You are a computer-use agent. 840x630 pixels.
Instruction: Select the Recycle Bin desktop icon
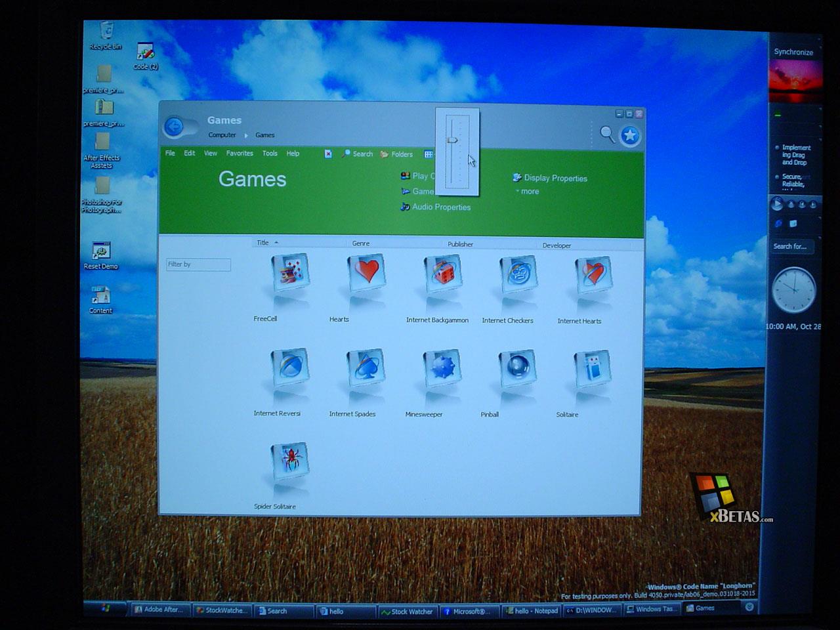[106, 35]
